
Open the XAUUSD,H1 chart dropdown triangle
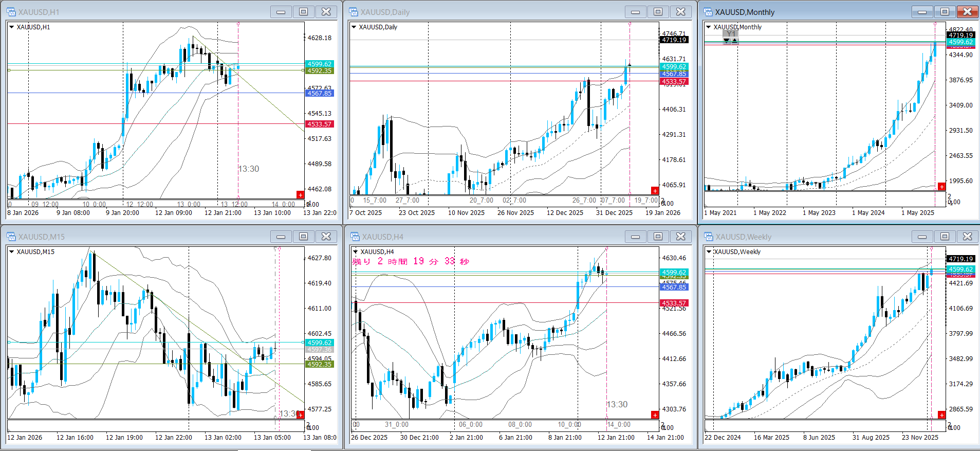(12, 27)
